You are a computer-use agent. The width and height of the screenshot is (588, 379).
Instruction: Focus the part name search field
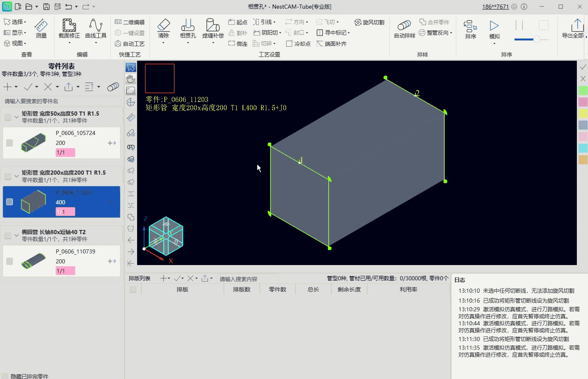point(62,101)
